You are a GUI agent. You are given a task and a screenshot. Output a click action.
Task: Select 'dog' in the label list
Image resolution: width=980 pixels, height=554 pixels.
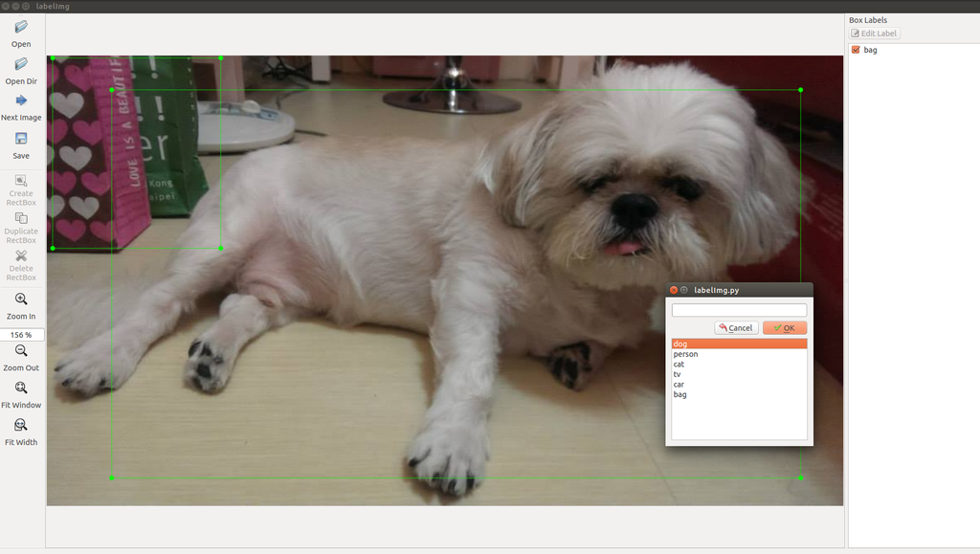tap(738, 343)
